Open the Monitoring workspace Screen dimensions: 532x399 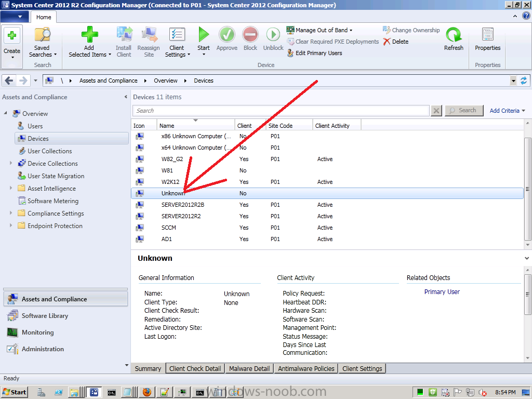[66, 332]
